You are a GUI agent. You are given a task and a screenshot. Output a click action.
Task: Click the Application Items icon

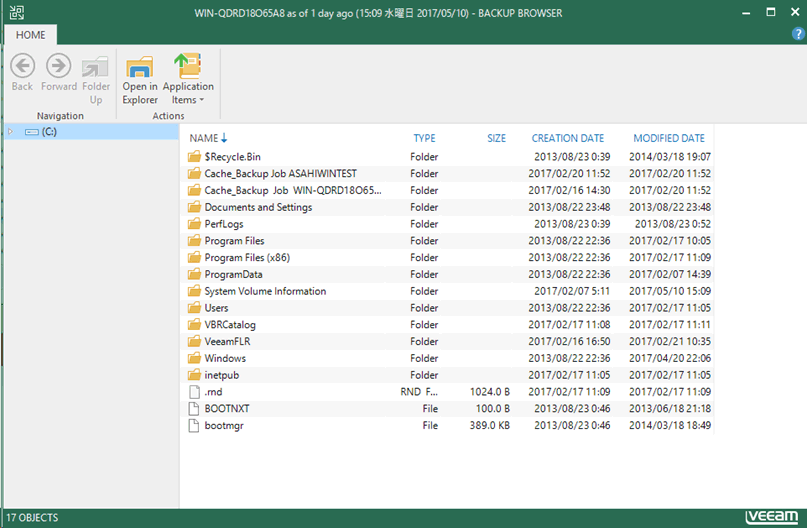tap(188, 65)
